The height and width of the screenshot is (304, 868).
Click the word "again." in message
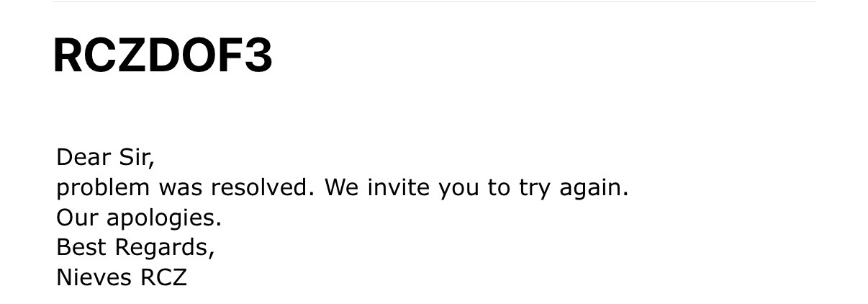pyautogui.click(x=594, y=189)
